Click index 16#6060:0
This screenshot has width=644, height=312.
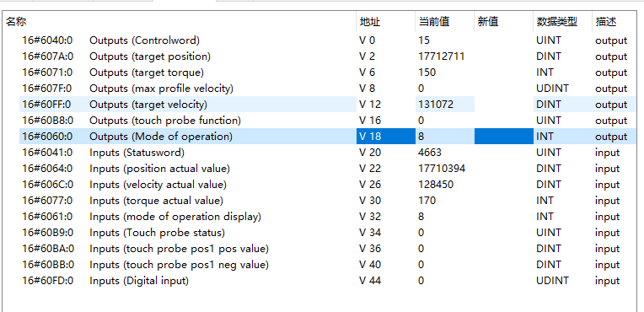click(x=48, y=137)
